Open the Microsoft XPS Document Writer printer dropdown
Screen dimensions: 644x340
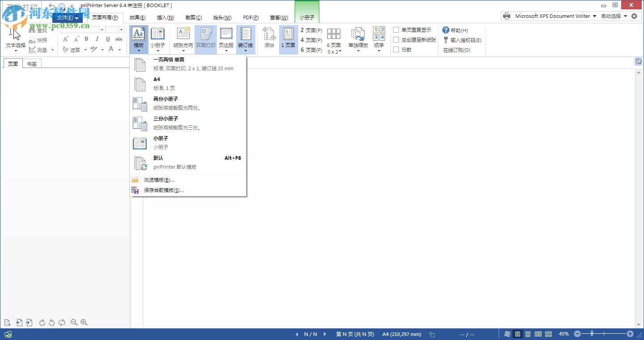[595, 16]
